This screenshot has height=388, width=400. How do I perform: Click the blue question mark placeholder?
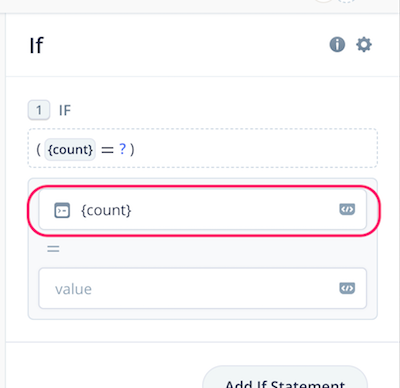point(123,149)
